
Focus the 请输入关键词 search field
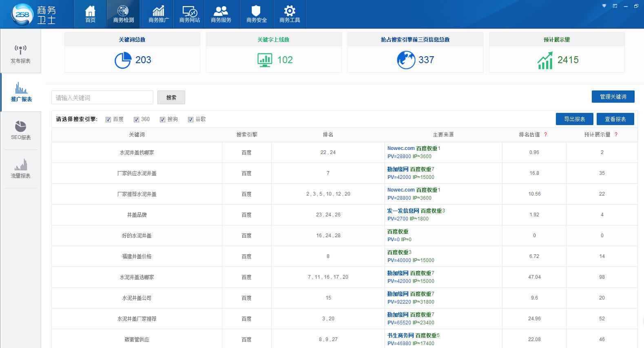click(102, 97)
